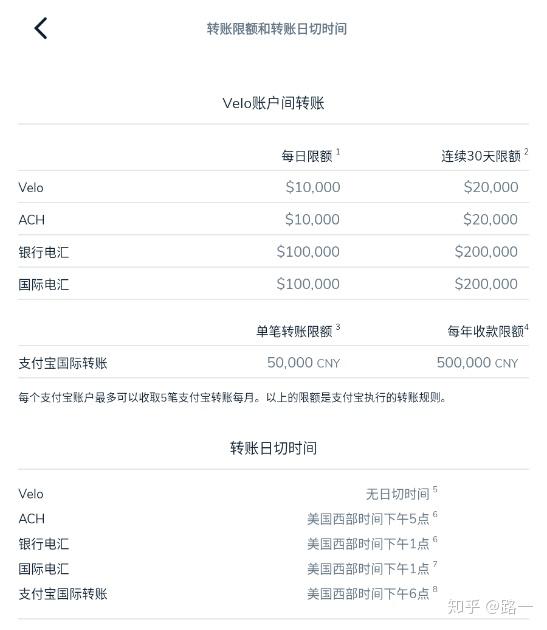This screenshot has width=547, height=630.
Task: Open footnote 5 beside 无日切时间
Action: tap(435, 489)
